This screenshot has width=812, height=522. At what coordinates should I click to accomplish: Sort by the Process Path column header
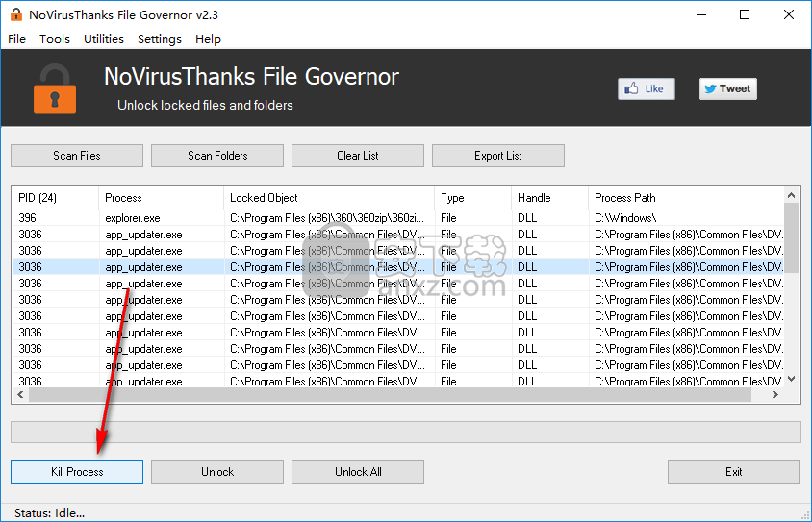(x=686, y=198)
